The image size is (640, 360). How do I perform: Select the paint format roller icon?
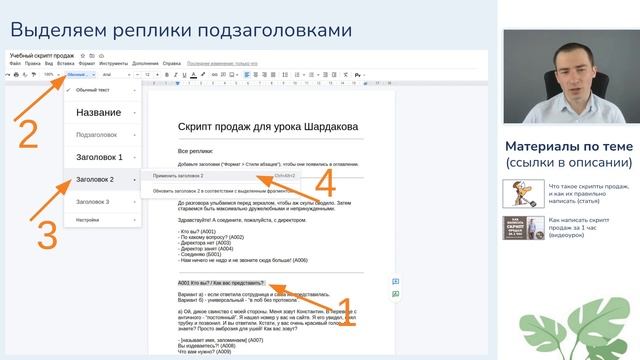[33, 75]
